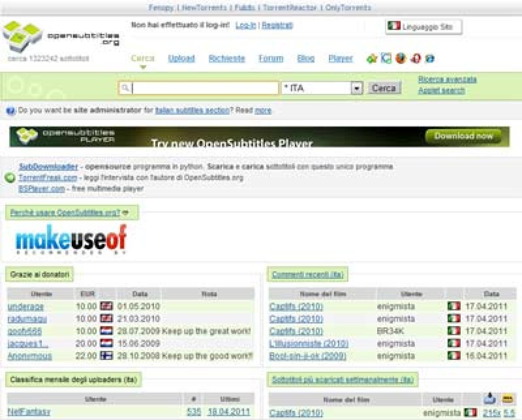This screenshot has height=420, width=522.
Task: Open the Blog tab
Action: tap(306, 58)
